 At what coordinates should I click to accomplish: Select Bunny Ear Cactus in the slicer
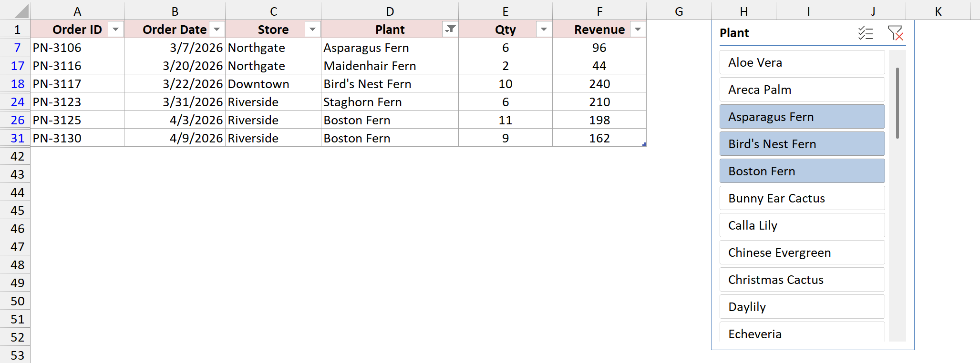802,198
